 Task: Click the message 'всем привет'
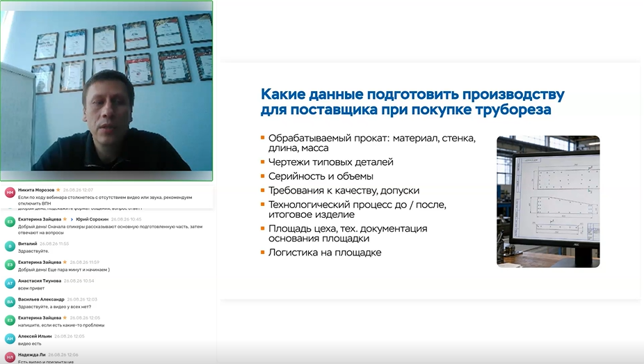click(x=31, y=288)
